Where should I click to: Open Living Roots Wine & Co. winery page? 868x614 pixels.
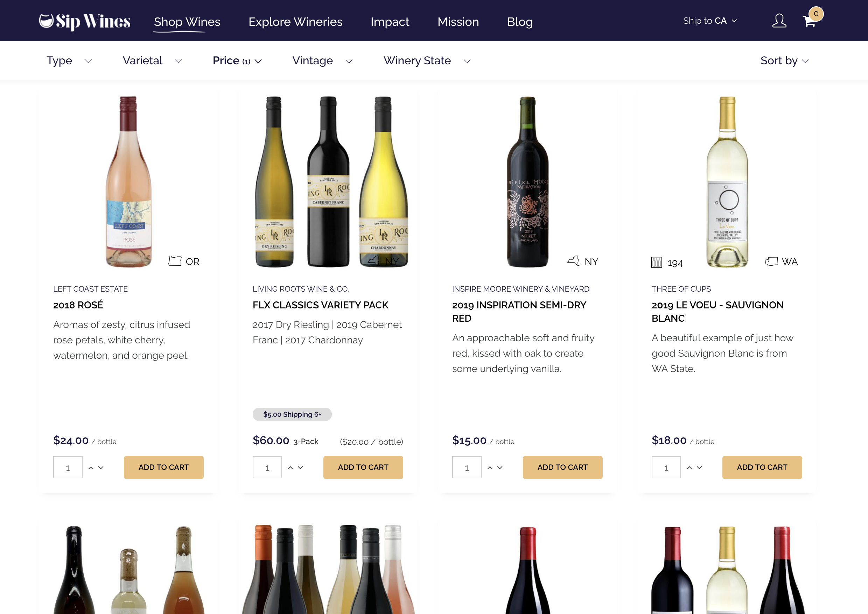pos(301,289)
